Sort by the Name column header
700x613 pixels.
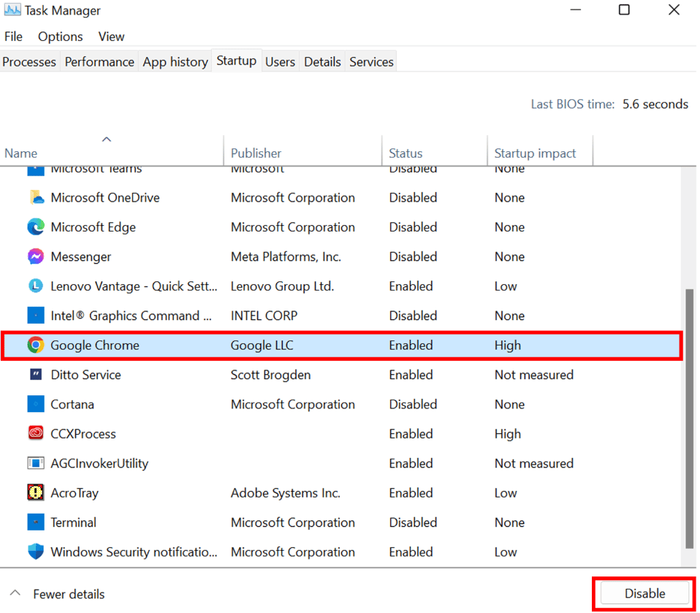(x=112, y=151)
